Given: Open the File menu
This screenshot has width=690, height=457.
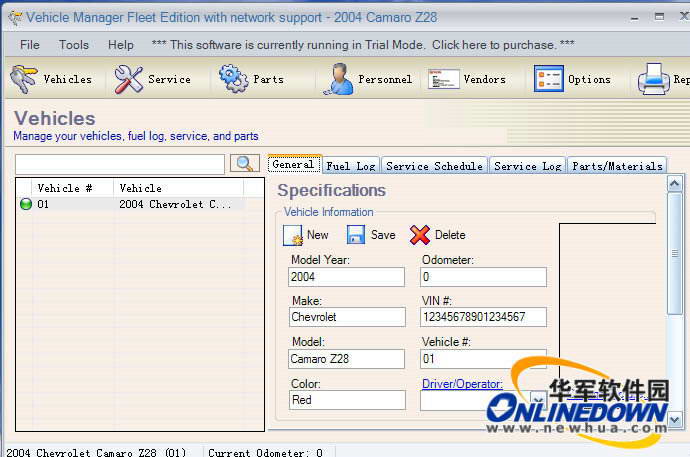Looking at the screenshot, I should [29, 45].
